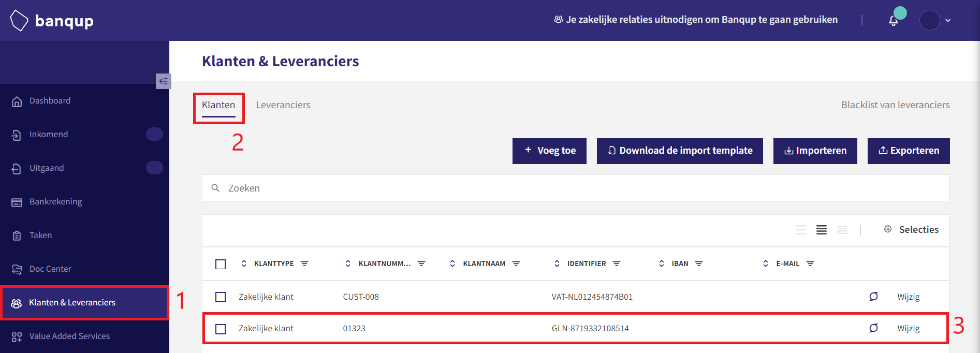Filter the E-MAIL column
Viewport: 980px width, 353px height.
tap(810, 263)
